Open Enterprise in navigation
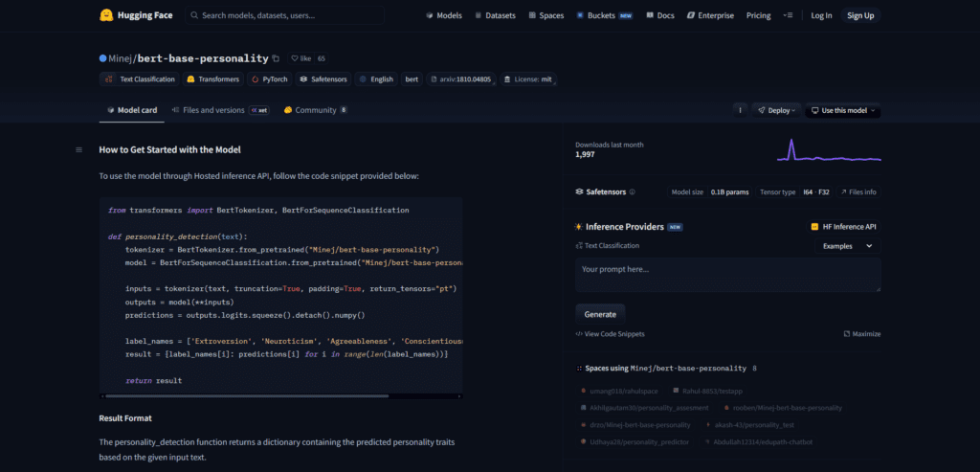This screenshot has height=472, width=980. pyautogui.click(x=710, y=15)
